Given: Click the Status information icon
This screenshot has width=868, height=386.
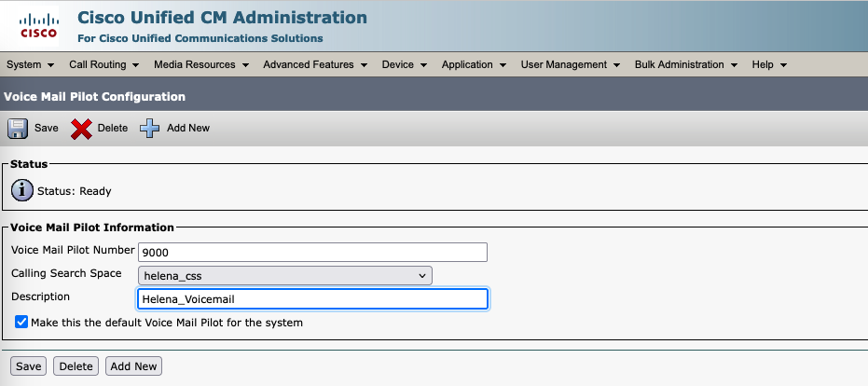Looking at the screenshot, I should [x=22, y=191].
